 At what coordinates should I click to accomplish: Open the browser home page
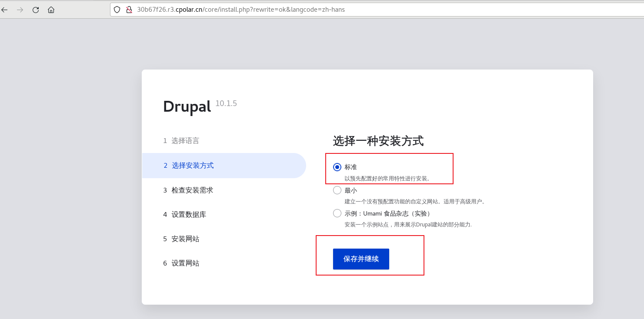tap(51, 10)
